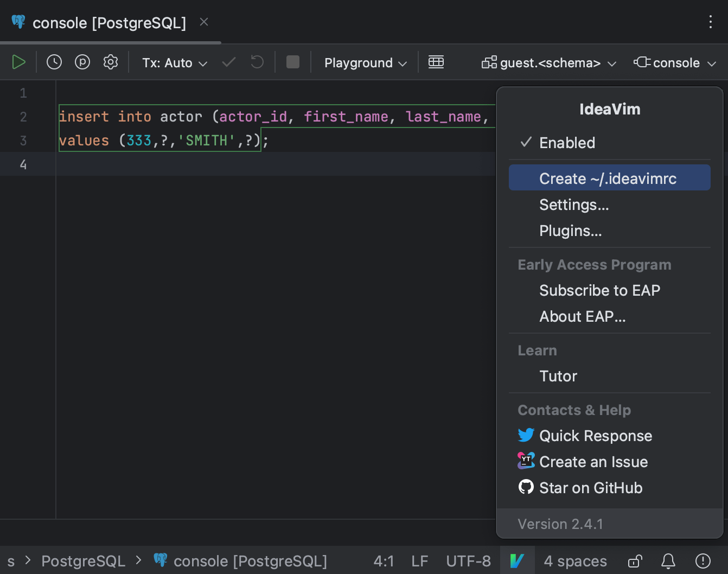This screenshot has height=574, width=728.
Task: Click Subscribe to EAP
Action: [x=599, y=290]
